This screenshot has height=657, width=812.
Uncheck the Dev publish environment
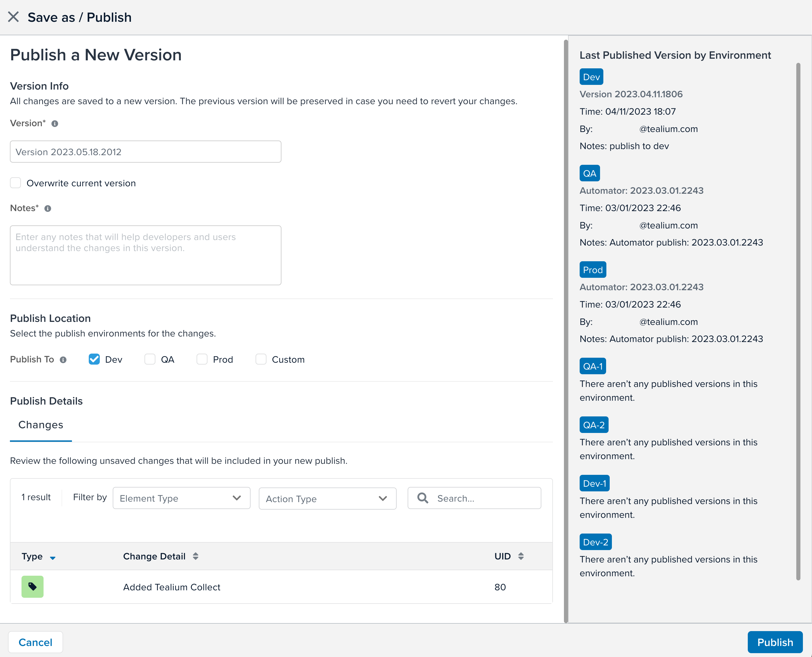pos(94,359)
